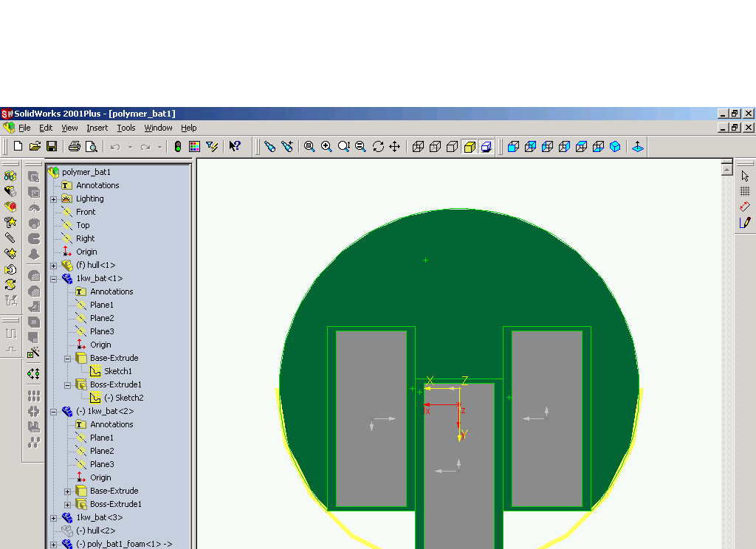Toggle Shaded display mode
Screen dimensions: 756x549
470,147
